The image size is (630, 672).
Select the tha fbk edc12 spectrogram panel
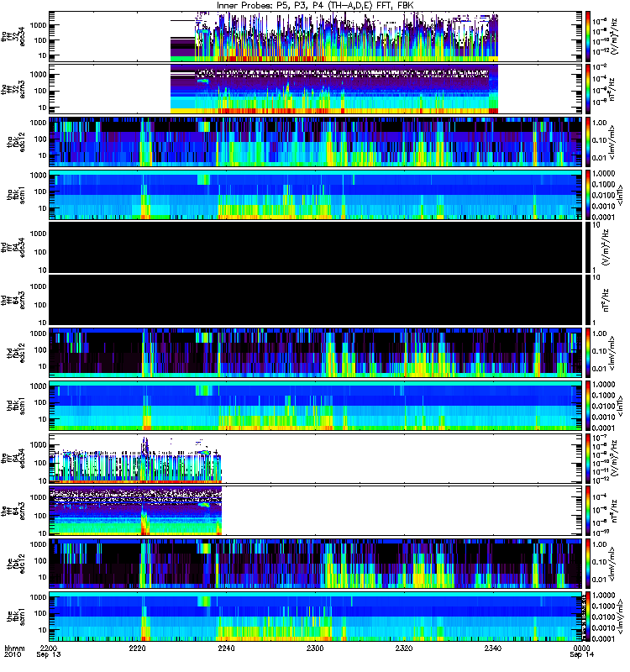click(316, 141)
